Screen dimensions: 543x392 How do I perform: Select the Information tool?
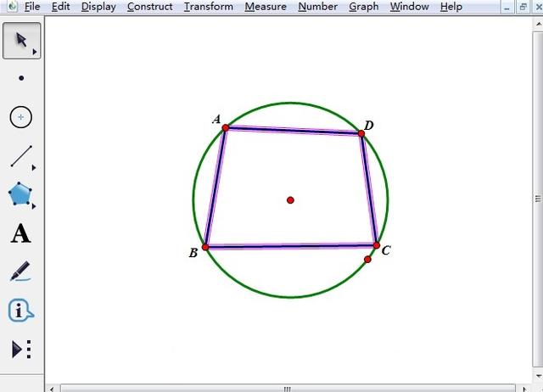[20, 311]
